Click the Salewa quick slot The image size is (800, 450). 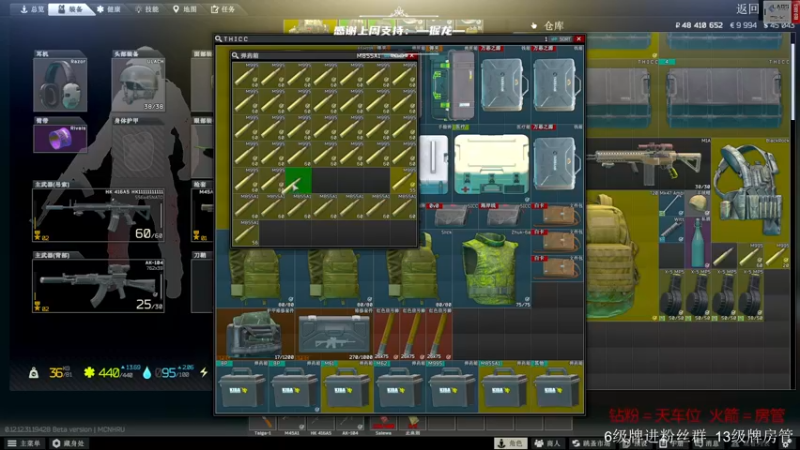click(383, 425)
